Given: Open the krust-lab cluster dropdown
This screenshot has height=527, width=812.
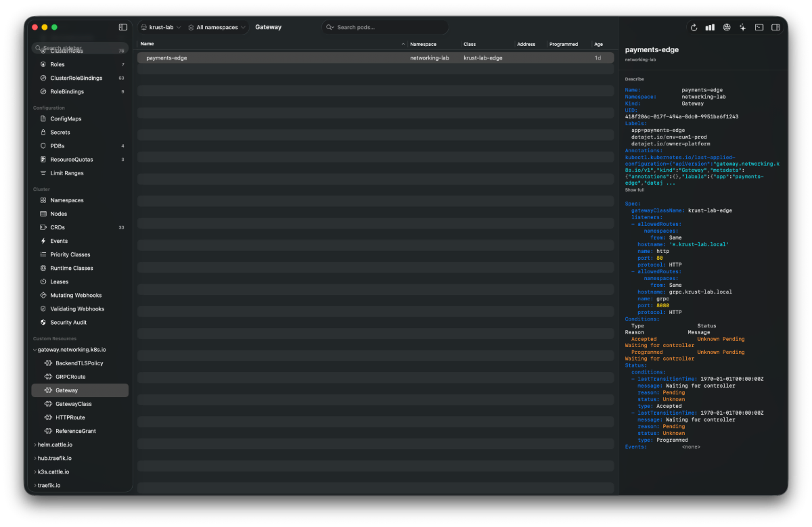Looking at the screenshot, I should coord(161,27).
